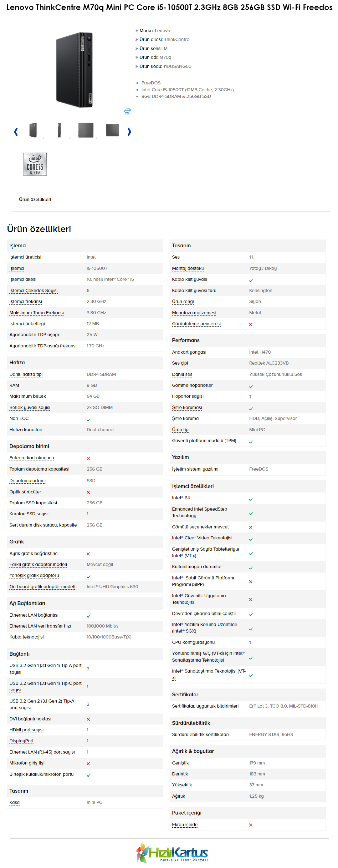Click the small Intel logo beside product image
Viewport: 338px width, 868px height.
point(127,111)
